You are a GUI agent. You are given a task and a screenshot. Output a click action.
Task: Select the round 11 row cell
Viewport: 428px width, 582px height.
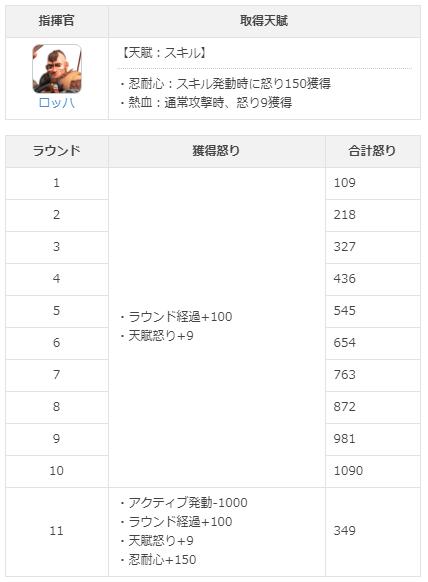[x=57, y=531]
